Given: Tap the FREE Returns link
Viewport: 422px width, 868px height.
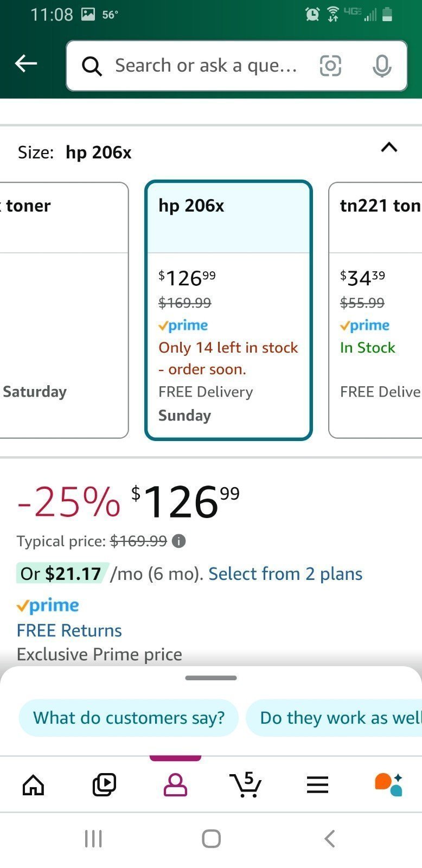Looking at the screenshot, I should point(69,630).
